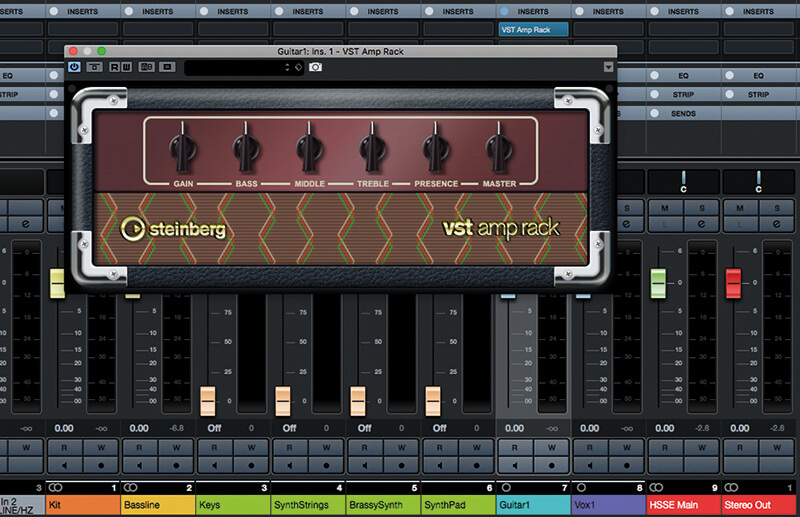800x517 pixels.
Task: Expand the EQ section of Stereo Out
Action: (759, 76)
